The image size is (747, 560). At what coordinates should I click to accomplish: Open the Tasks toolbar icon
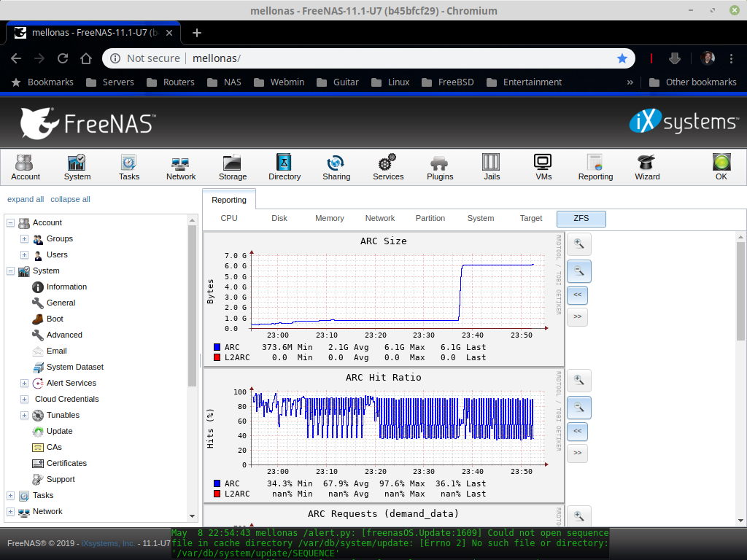click(129, 167)
